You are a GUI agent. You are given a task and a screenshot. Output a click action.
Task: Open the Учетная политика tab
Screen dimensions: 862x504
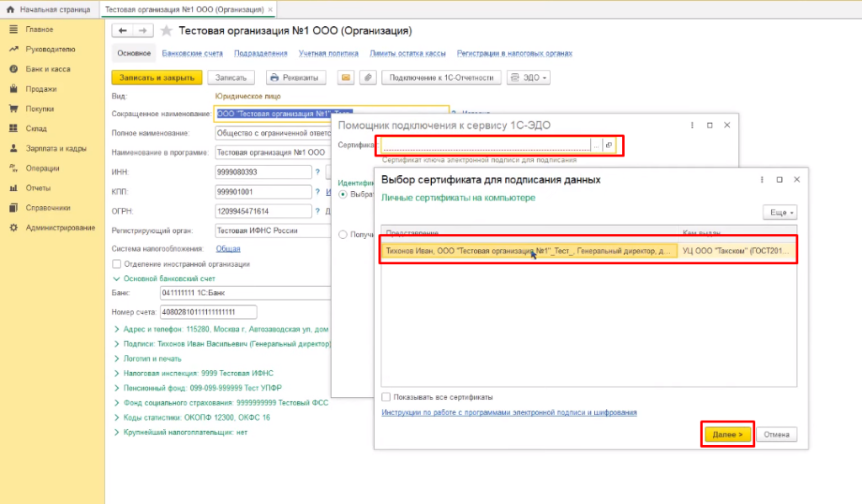[x=328, y=53]
